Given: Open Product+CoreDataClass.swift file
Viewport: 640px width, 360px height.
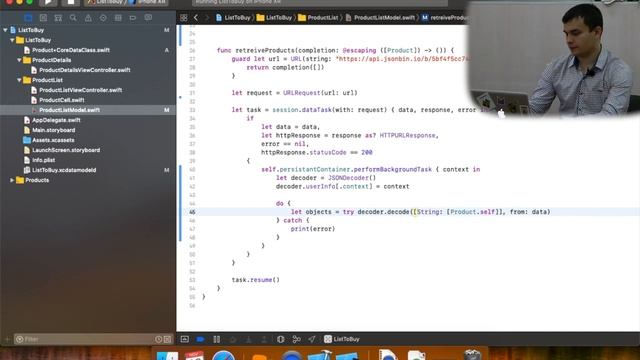Looking at the screenshot, I should pos(71,50).
